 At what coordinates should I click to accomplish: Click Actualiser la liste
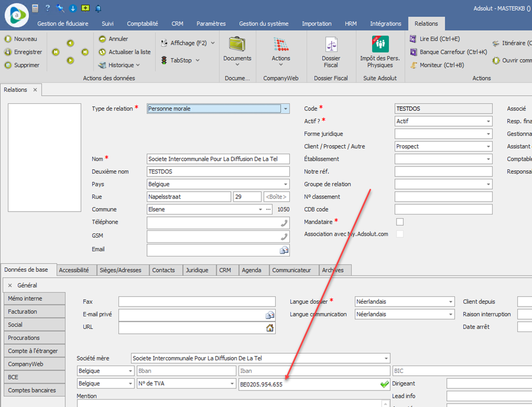pos(125,52)
